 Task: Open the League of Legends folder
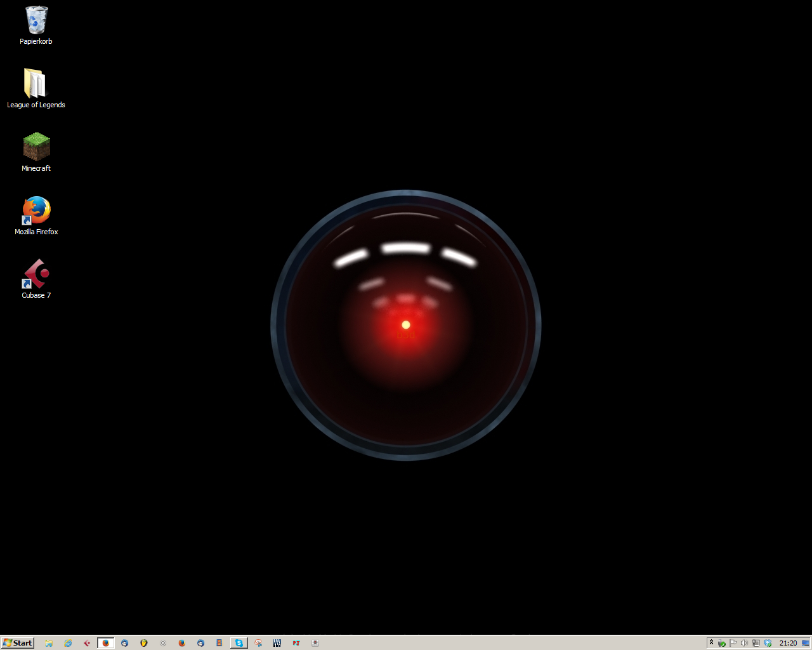[36, 83]
